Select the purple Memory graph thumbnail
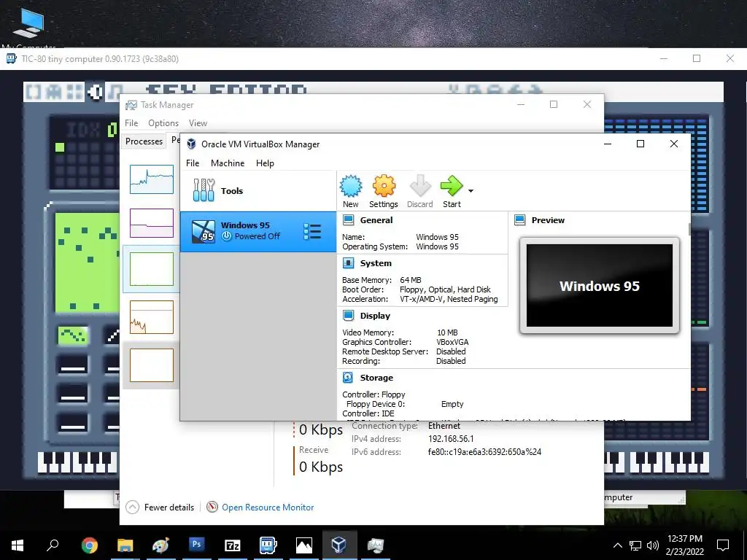Screen dimensions: 747x560 coord(152,223)
